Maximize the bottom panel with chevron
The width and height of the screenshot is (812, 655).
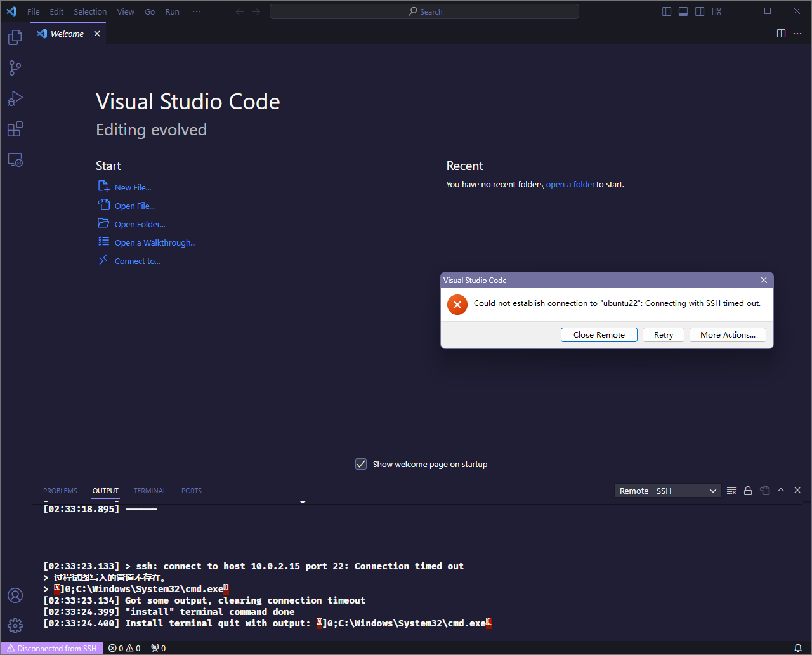coord(781,490)
